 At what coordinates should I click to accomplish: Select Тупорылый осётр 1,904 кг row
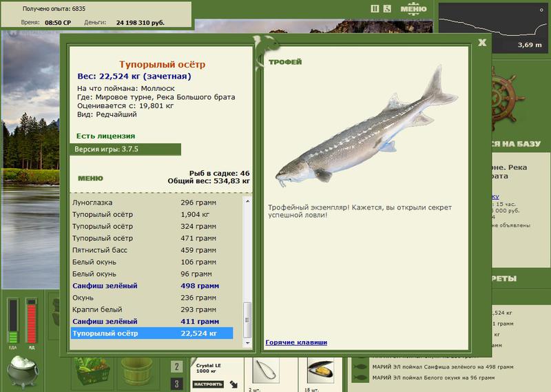152,214
